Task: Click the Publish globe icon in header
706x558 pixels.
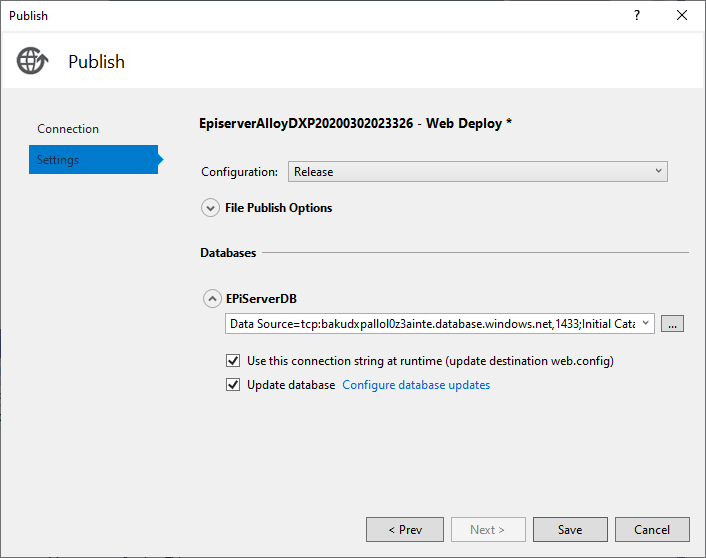Action: pyautogui.click(x=32, y=61)
